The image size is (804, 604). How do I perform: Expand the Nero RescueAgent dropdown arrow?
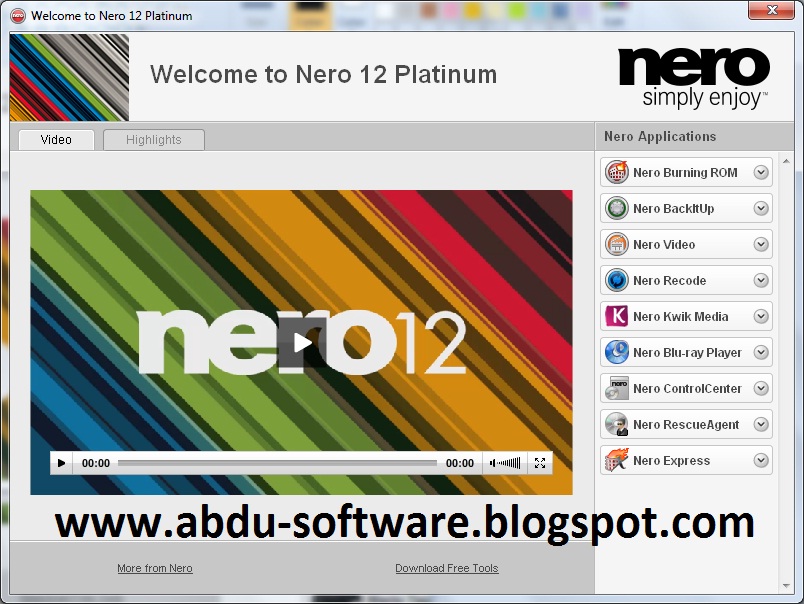click(761, 424)
